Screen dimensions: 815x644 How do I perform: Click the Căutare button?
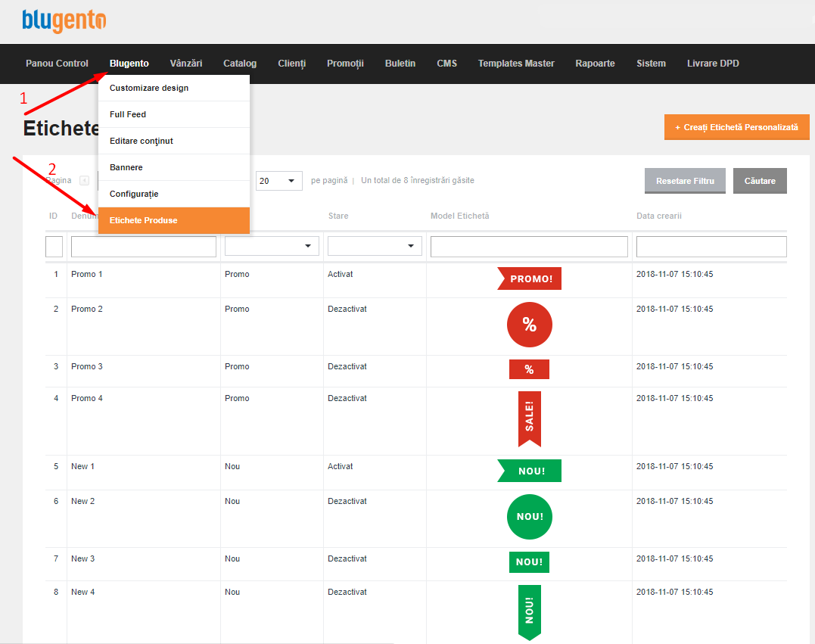point(760,181)
